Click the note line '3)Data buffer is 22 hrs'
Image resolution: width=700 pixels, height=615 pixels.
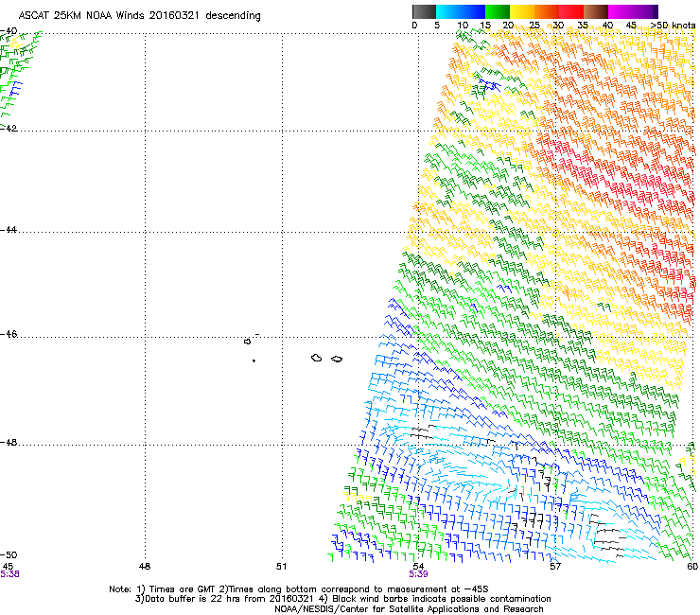coord(342,599)
